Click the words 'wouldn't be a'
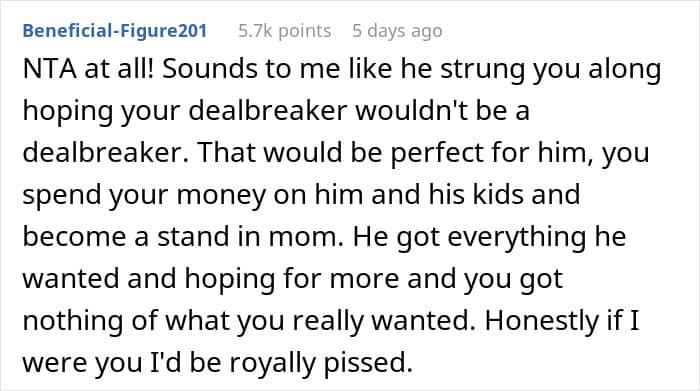Screen dimensions: 700x391 coord(442,111)
